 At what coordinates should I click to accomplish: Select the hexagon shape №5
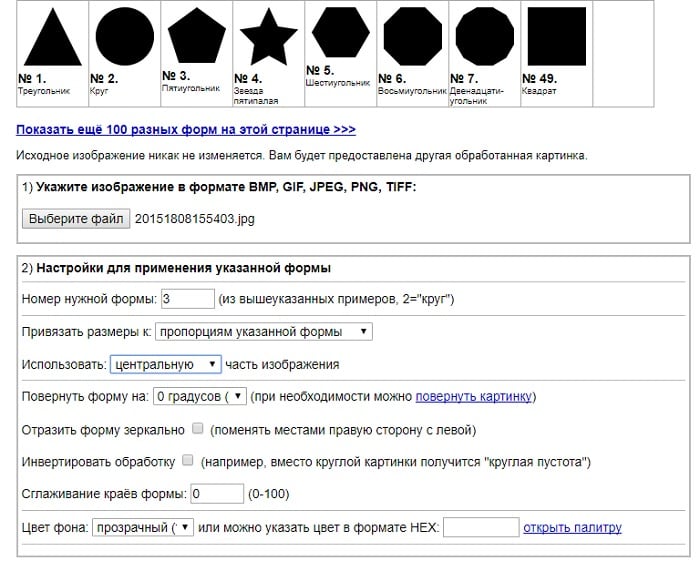pos(340,33)
